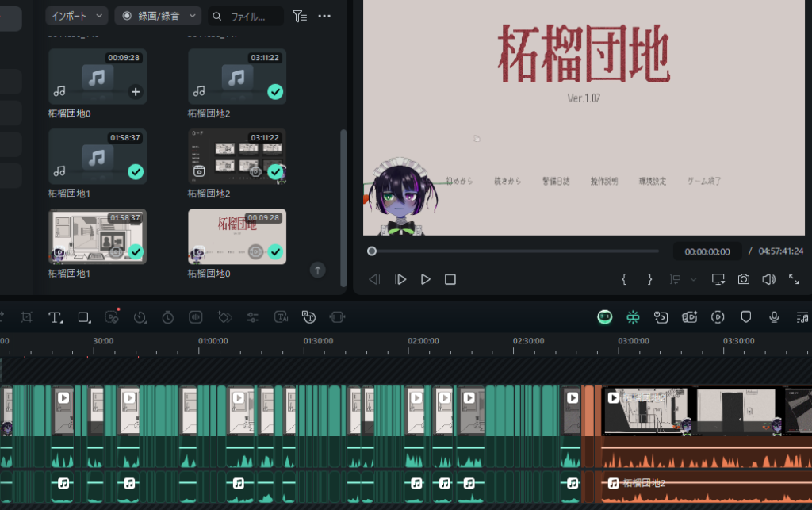This screenshot has width=812, height=510.
Task: Click the crop tool icon in timeline toolbar
Action: [27, 317]
